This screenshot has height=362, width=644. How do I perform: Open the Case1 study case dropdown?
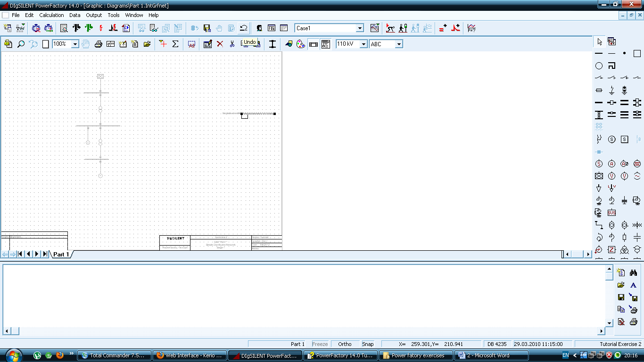point(360,28)
